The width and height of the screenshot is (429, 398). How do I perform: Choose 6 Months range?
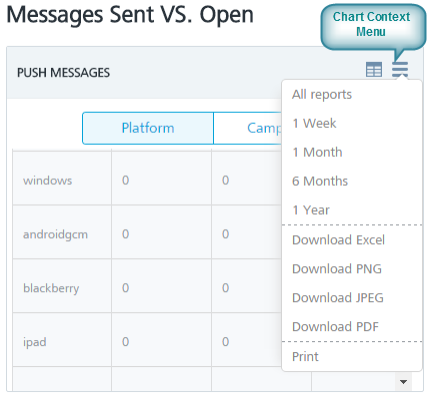[320, 181]
